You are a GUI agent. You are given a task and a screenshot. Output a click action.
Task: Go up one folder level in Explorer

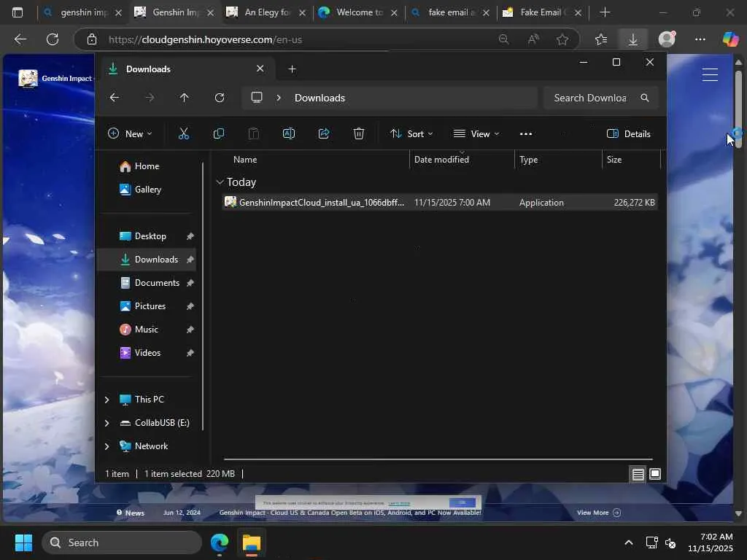click(x=185, y=98)
